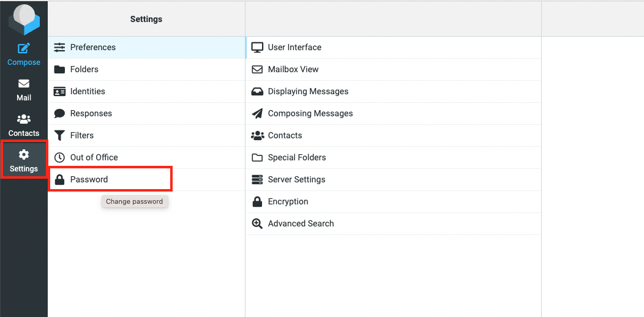Click the Password lock icon
Image resolution: width=644 pixels, height=317 pixels.
(59, 179)
